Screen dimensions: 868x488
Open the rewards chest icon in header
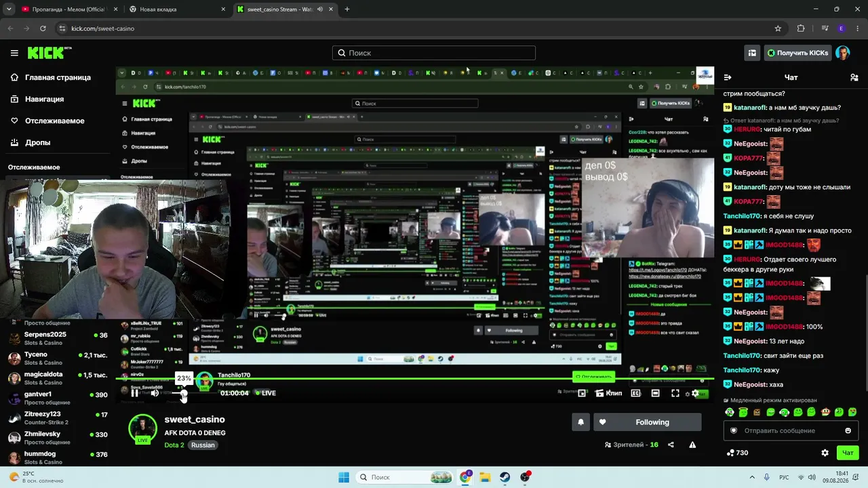click(752, 53)
